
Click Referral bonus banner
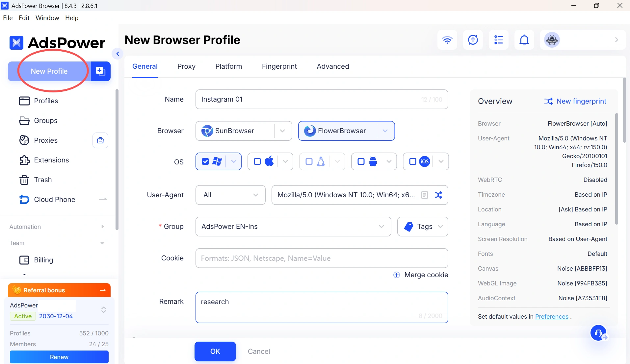coord(59,290)
